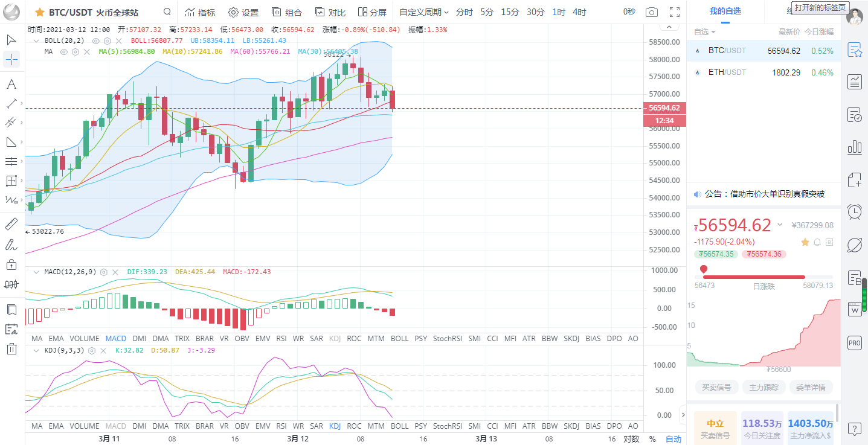Click the side panel expand arrow near 中立
Screen dimensions: 868x445
(x=683, y=415)
